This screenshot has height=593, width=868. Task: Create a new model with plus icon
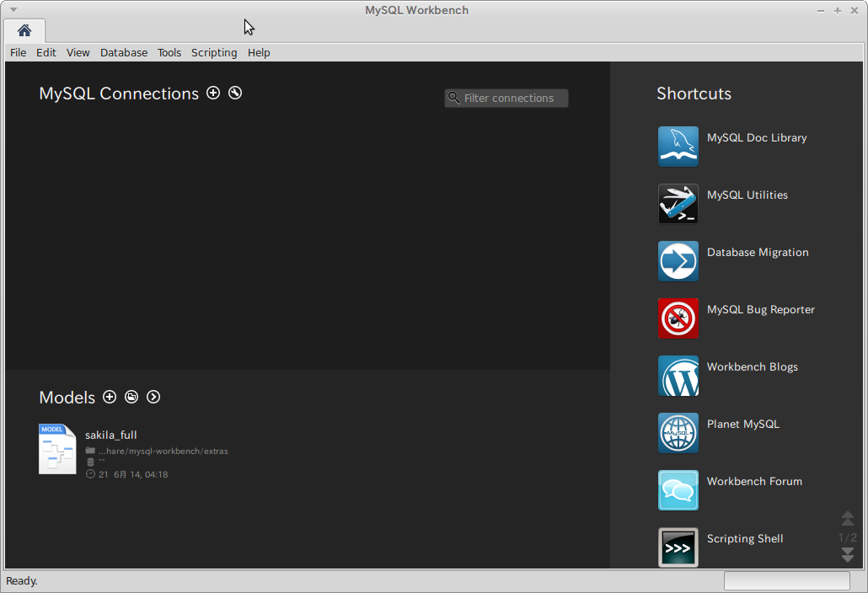pyautogui.click(x=110, y=397)
